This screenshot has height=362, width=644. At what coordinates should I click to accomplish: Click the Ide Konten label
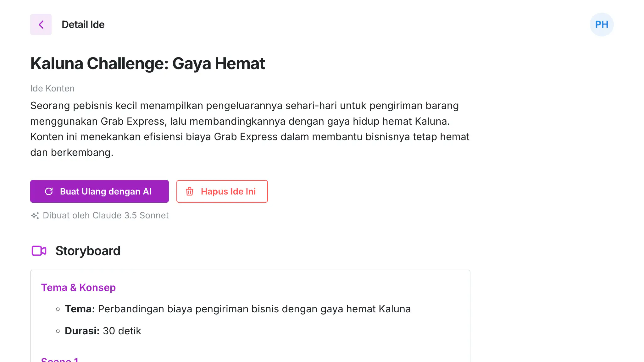[52, 89]
